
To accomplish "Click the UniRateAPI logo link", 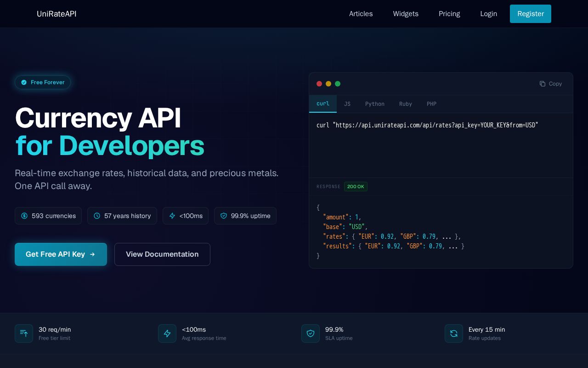I will (57, 14).
